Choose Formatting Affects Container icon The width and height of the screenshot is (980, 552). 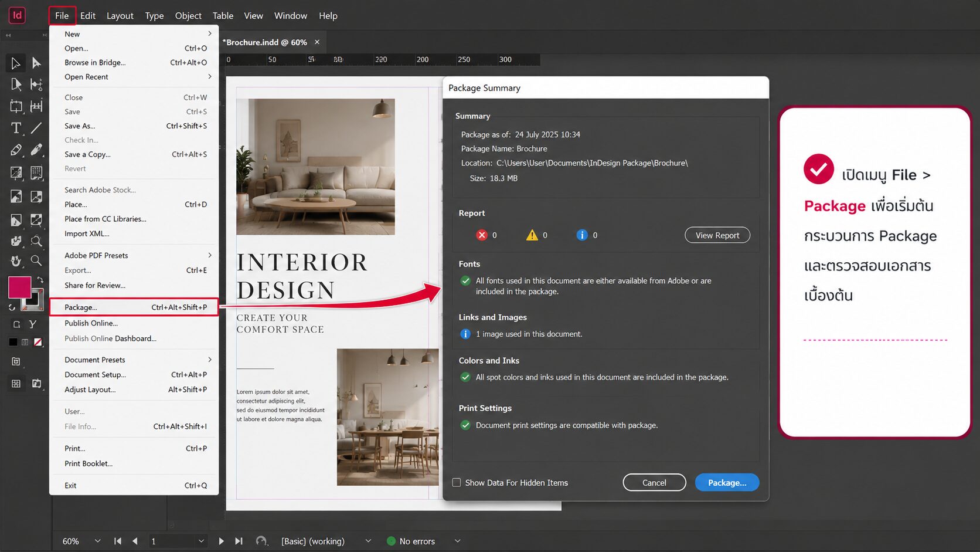click(x=16, y=324)
